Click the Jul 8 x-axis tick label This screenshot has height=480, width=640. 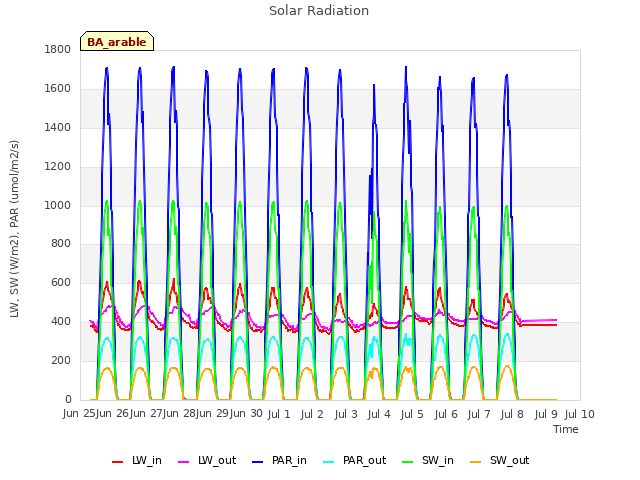click(512, 414)
